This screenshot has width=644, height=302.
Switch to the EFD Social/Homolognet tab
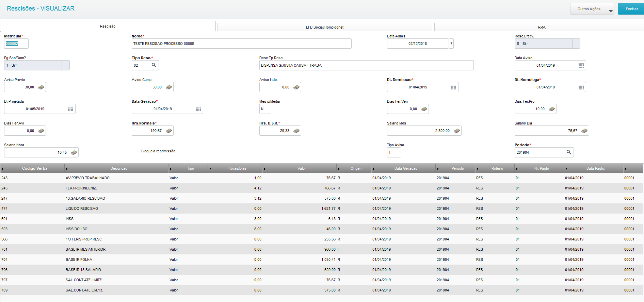click(325, 27)
